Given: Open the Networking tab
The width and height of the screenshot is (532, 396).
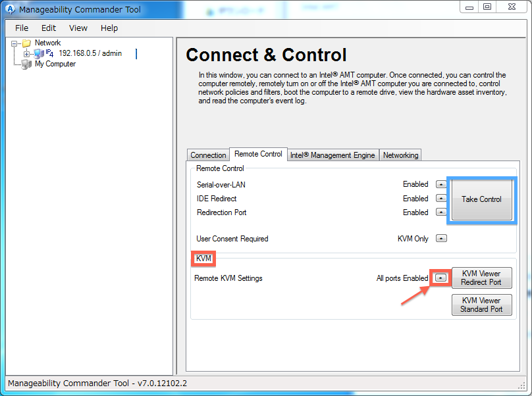Looking at the screenshot, I should click(x=400, y=155).
